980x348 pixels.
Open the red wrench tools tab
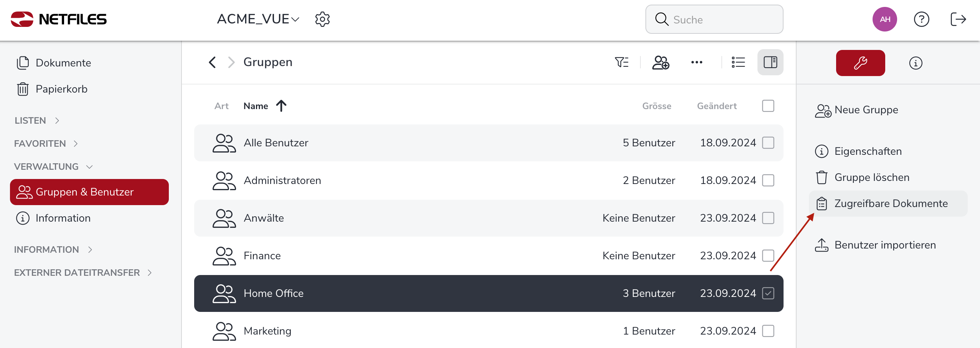point(860,63)
